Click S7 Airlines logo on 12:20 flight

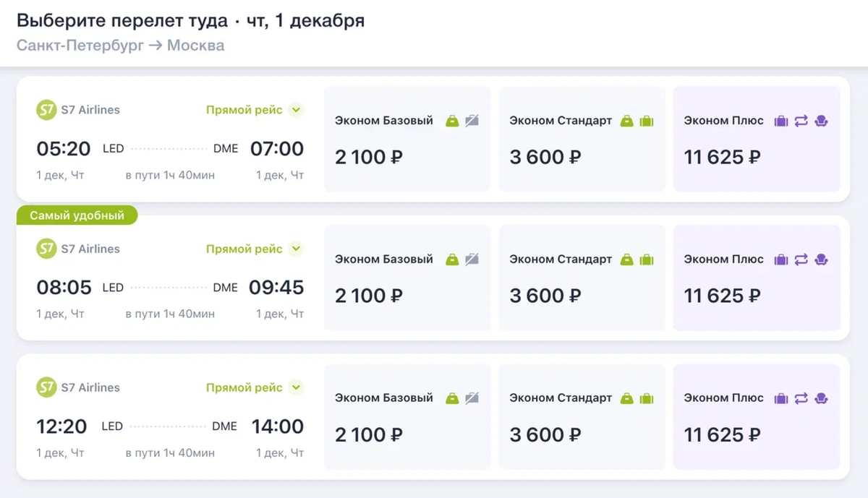[x=47, y=388]
